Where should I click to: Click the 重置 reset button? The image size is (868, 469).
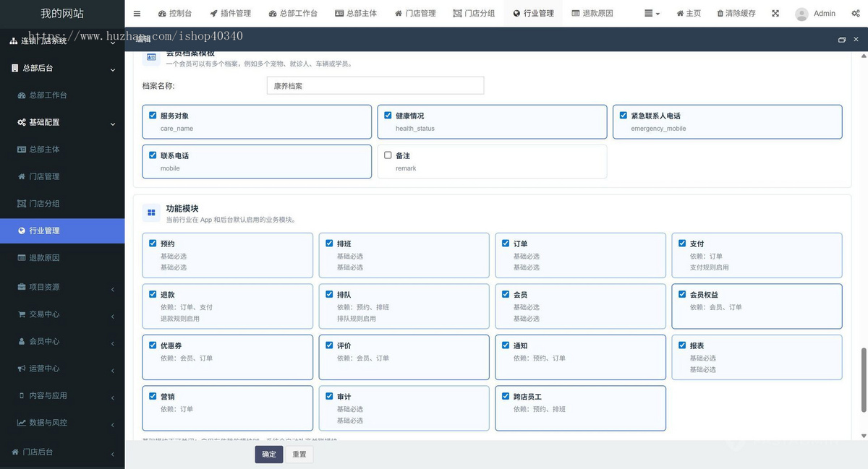[299, 455]
